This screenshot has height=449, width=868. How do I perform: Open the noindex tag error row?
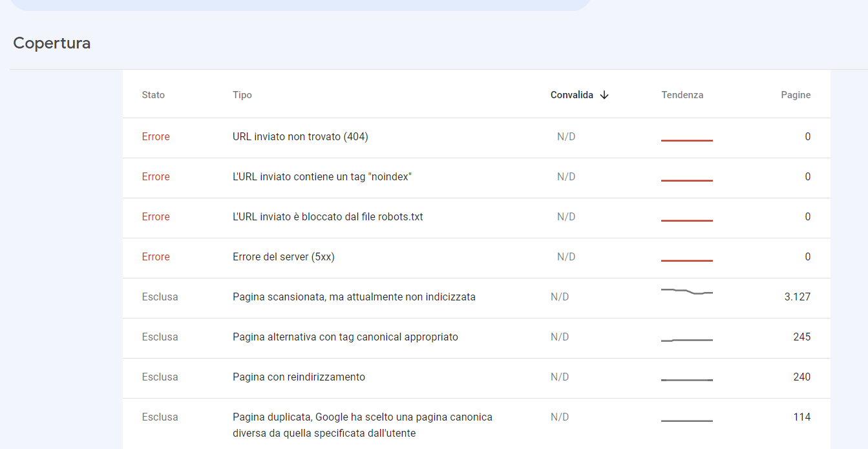[x=322, y=177]
